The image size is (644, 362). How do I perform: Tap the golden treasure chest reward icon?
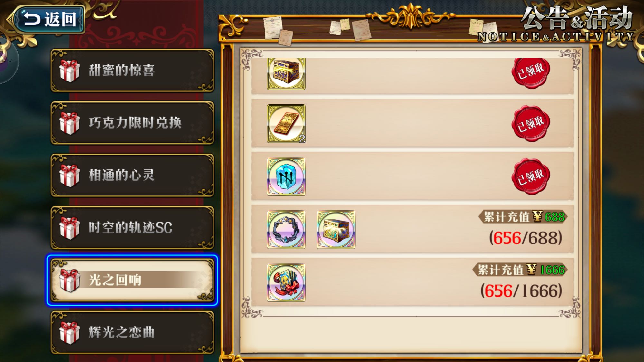pos(286,73)
